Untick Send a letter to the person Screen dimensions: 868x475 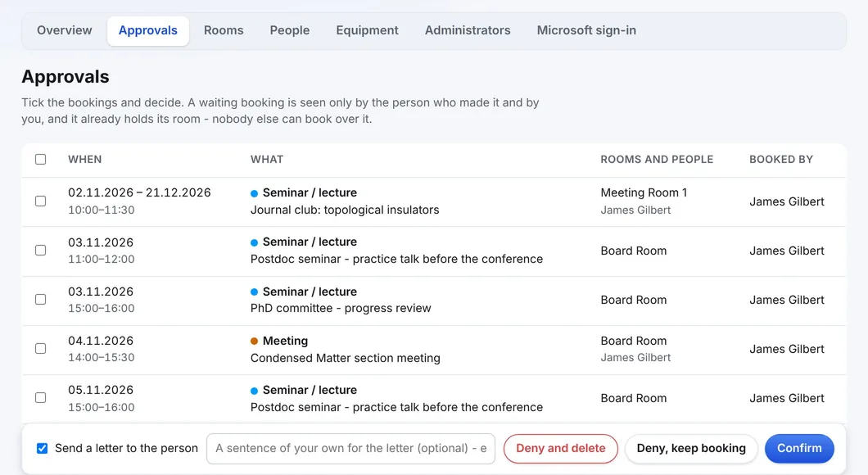point(42,449)
